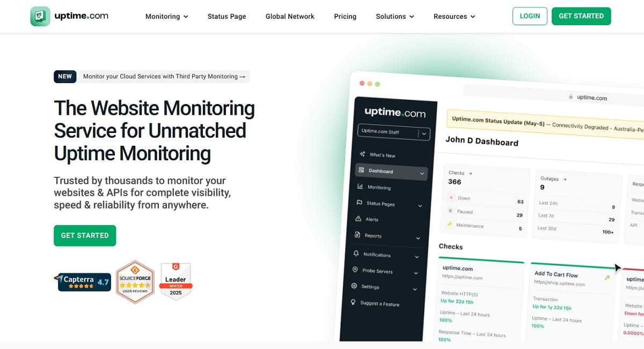Click the Dashboard sidebar icon
The image size is (644, 349).
point(361,170)
